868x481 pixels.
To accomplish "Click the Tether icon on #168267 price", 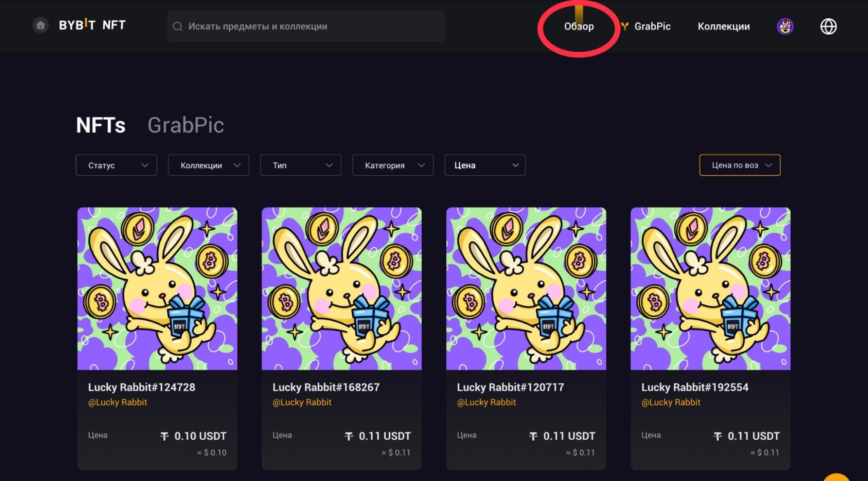I will pyautogui.click(x=349, y=436).
